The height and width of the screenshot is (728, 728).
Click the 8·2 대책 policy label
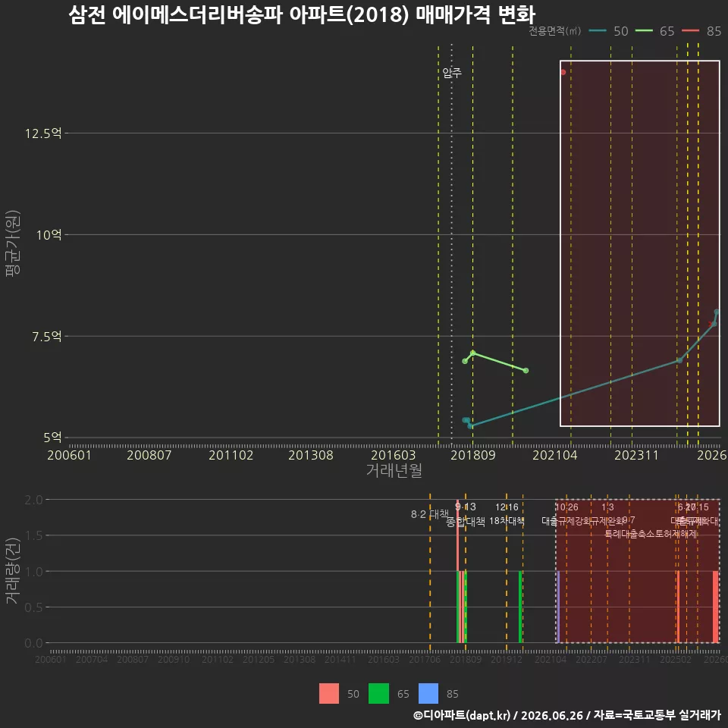click(430, 514)
